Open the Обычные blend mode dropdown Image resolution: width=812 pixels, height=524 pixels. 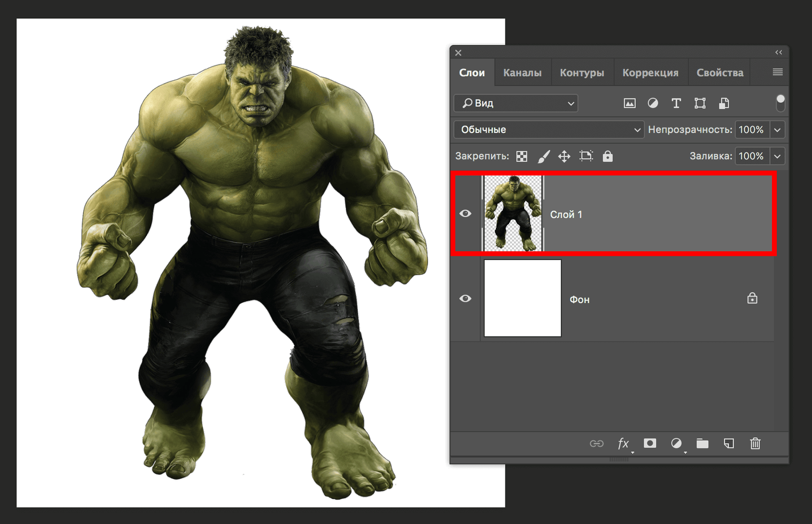pos(549,129)
